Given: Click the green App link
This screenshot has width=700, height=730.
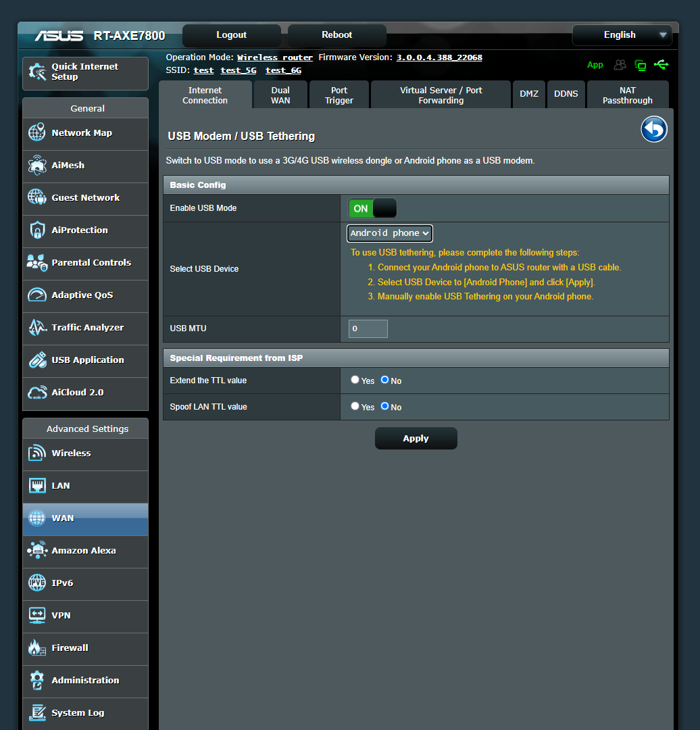Looking at the screenshot, I should [595, 65].
